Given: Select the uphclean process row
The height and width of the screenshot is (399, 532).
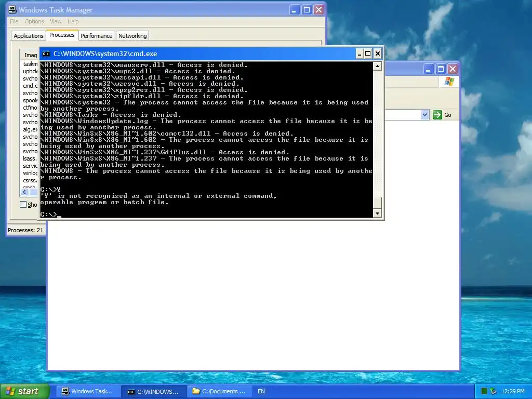Looking at the screenshot, I should tap(30, 71).
